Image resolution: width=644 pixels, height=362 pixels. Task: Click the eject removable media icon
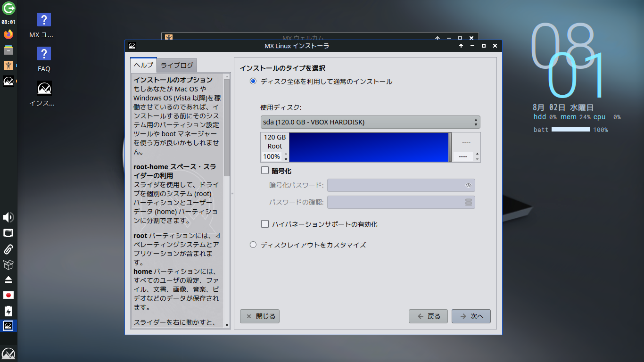click(x=8, y=280)
